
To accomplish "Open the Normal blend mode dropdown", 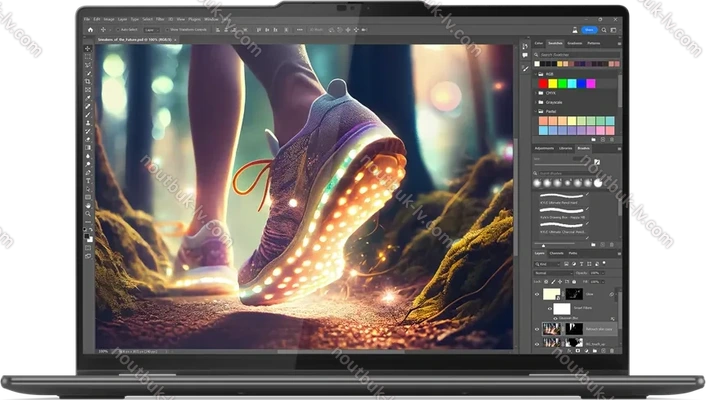I will click(x=553, y=272).
